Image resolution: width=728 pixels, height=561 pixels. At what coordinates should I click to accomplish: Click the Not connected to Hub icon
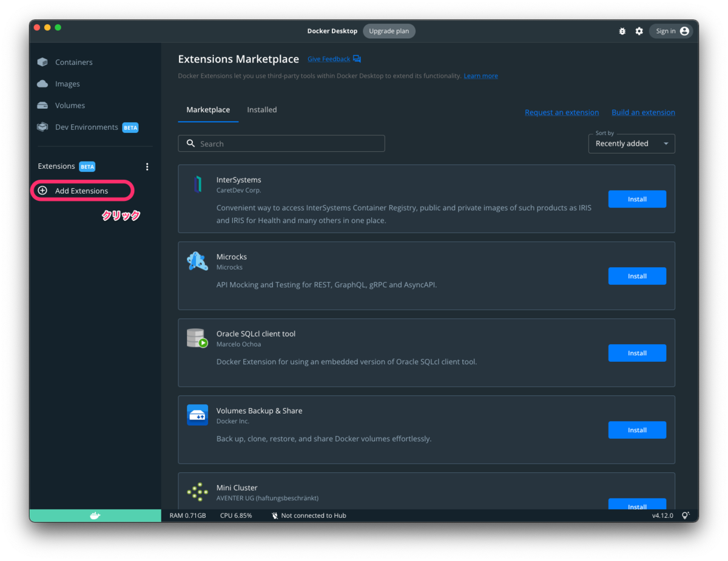(x=274, y=515)
